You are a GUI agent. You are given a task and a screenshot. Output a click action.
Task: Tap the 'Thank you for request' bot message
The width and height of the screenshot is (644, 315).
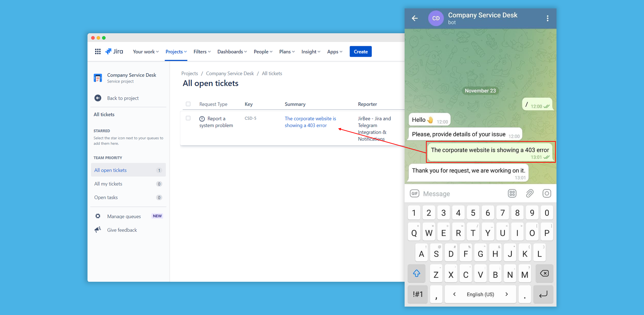(469, 173)
